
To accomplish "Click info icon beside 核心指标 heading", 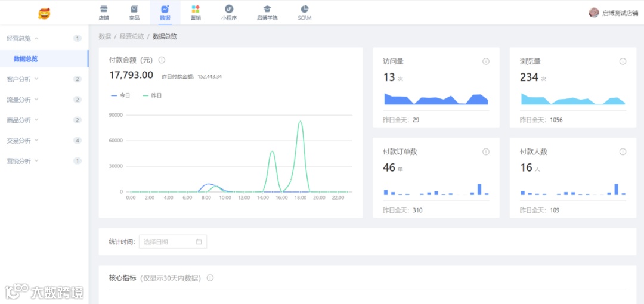I will pyautogui.click(x=210, y=278).
